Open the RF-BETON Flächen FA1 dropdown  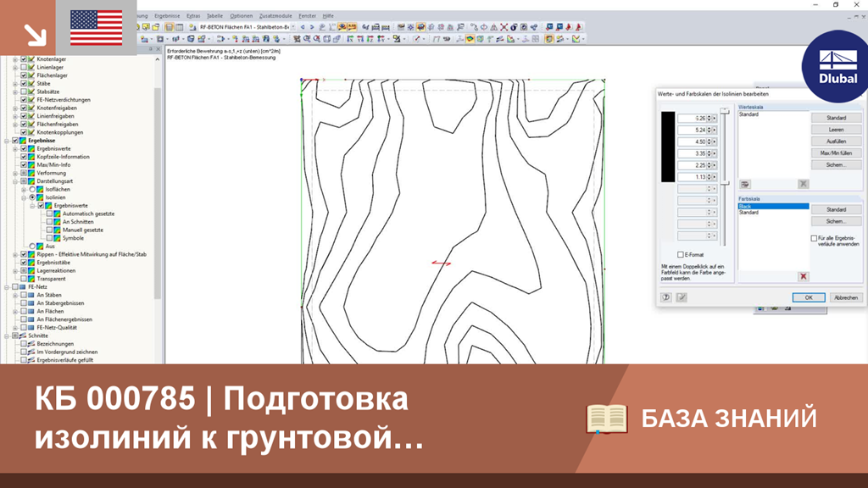(293, 26)
